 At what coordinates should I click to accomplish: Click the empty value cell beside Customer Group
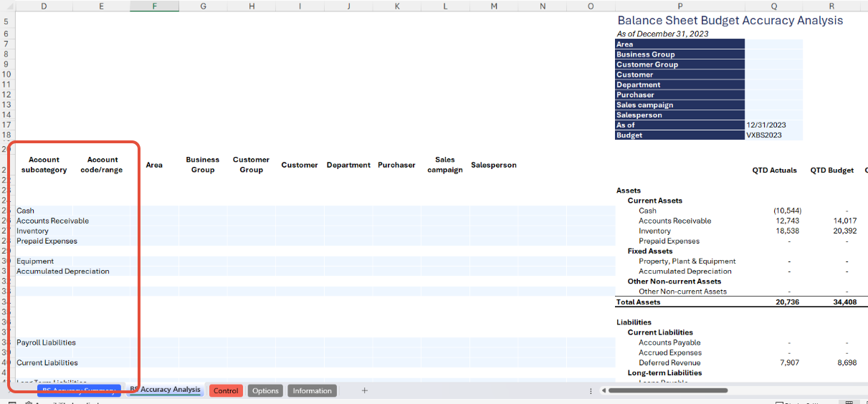pyautogui.click(x=773, y=64)
